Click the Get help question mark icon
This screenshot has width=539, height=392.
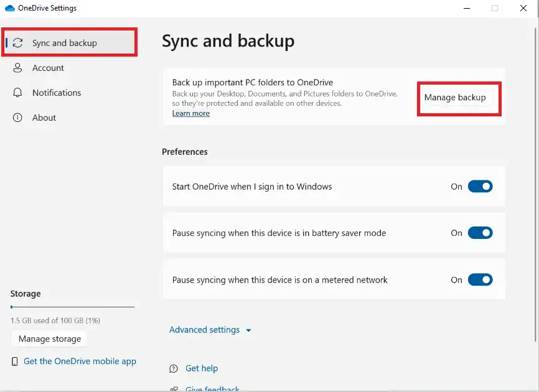pos(172,368)
